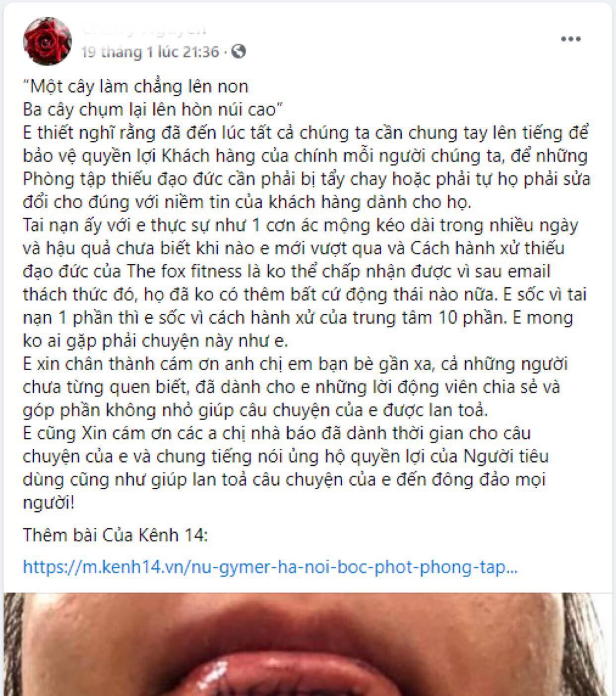Click the line starting "E thiết nghĩ rằng"
Image resolution: width=616 pixels, height=696 pixels.
click(306, 132)
